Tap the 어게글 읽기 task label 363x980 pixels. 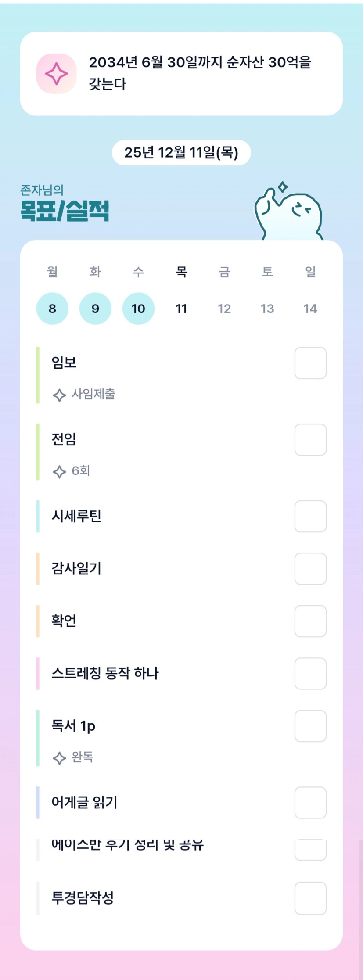tap(84, 802)
